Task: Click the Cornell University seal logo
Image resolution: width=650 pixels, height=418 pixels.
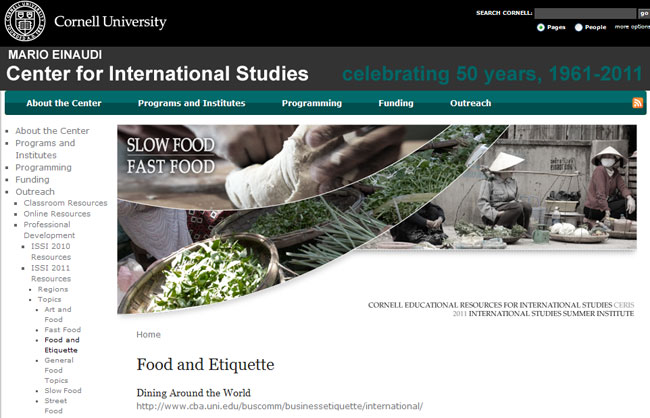Action: coord(24,21)
